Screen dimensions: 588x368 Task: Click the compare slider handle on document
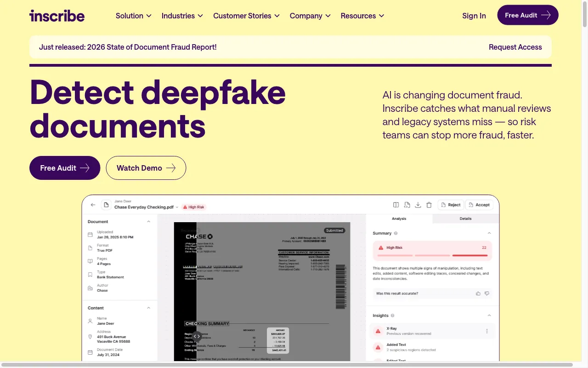tap(197, 336)
